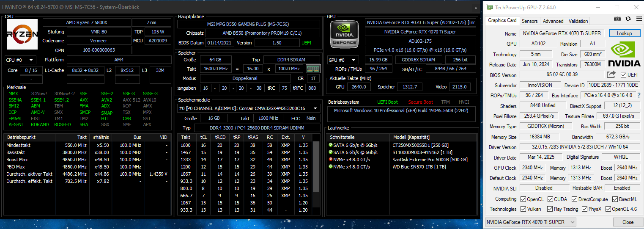Click the AD102-175 field in HWiNFO
Viewport: 644px width, 229px height.
coord(420,41)
